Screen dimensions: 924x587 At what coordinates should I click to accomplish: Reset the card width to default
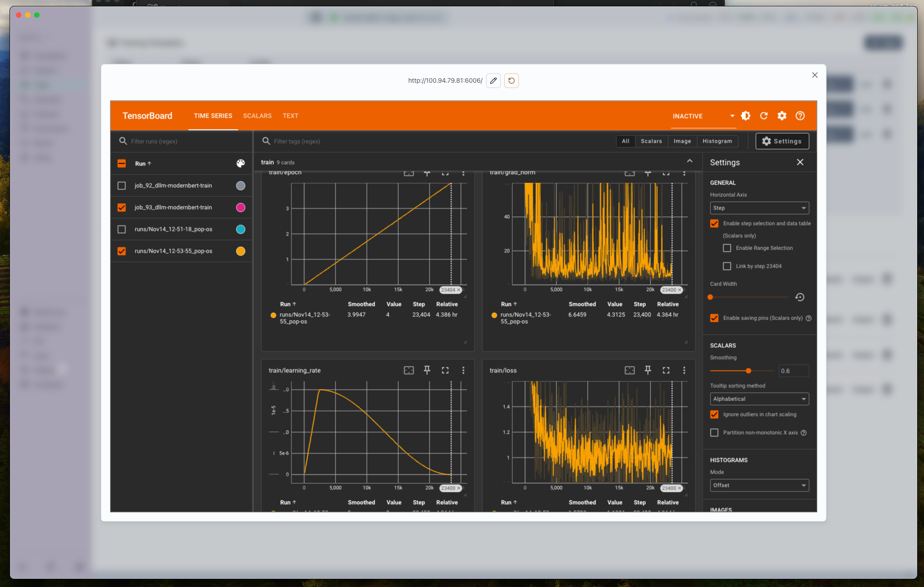tap(799, 297)
